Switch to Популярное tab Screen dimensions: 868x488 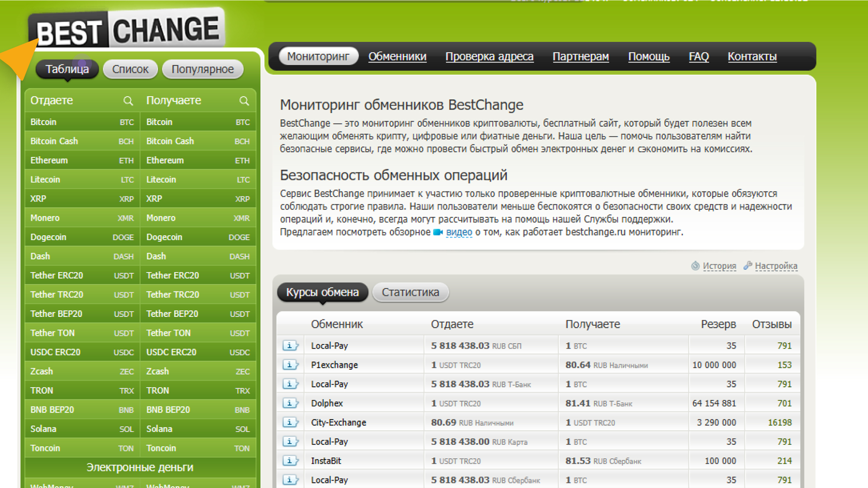(203, 69)
